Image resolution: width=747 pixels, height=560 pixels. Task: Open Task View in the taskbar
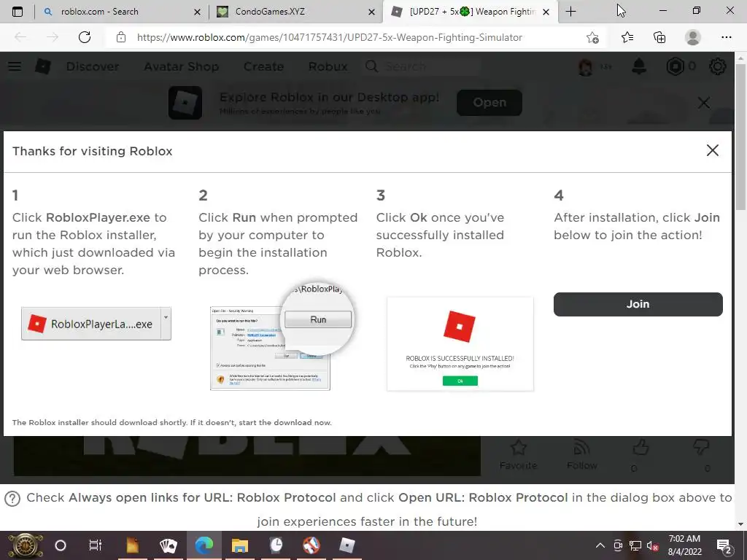pos(96,545)
